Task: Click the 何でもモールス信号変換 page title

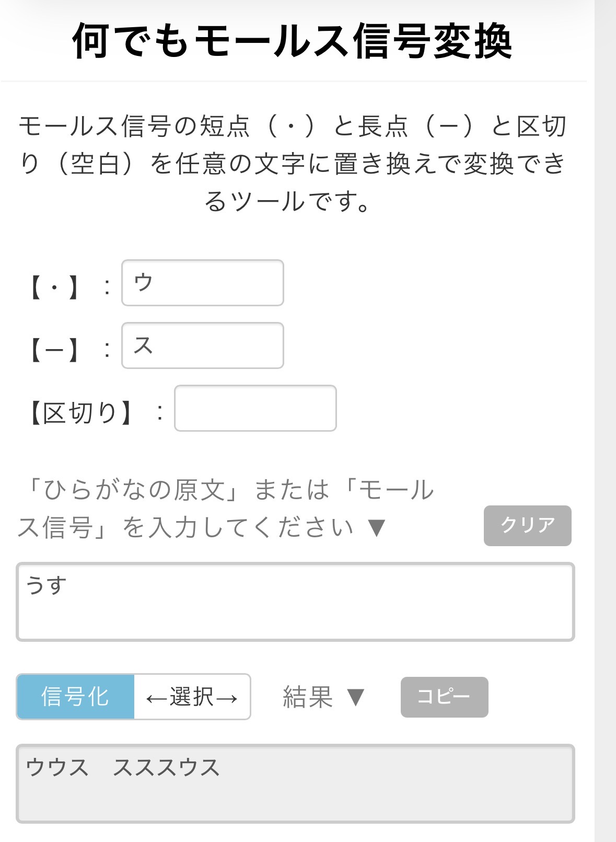Action: 292,41
